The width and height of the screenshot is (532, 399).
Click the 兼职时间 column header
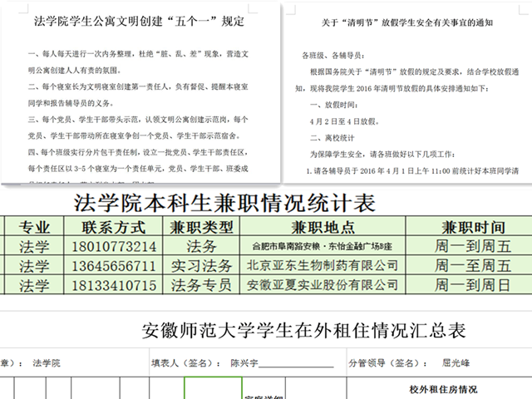click(468, 227)
